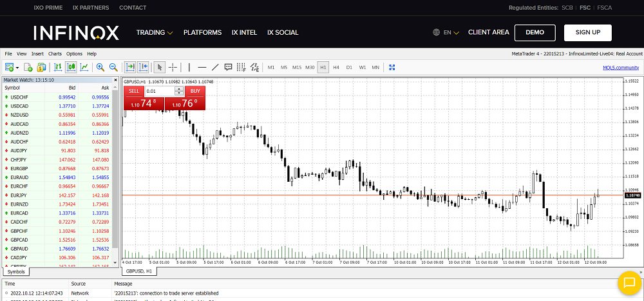Select the GBPUSD, H1 chart tab
644x301 pixels.
(x=139, y=271)
